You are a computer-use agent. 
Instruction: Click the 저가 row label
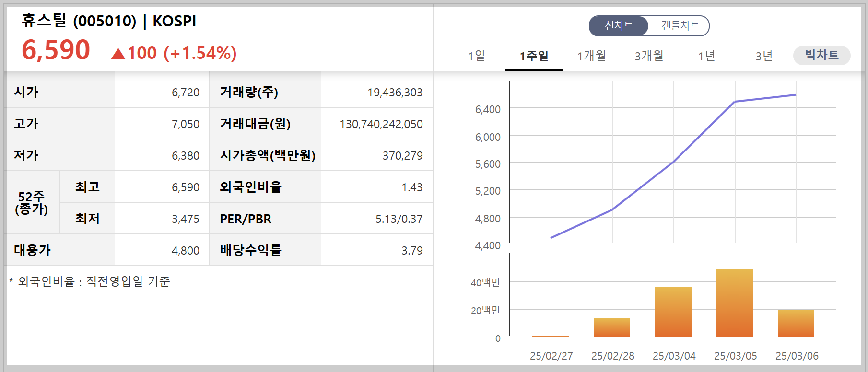[x=26, y=155]
